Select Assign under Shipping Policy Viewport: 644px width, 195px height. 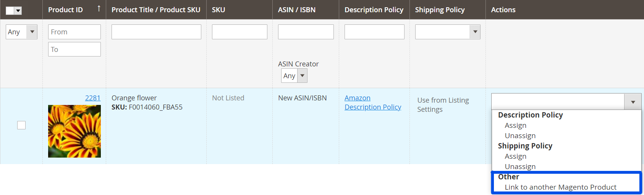coord(515,156)
